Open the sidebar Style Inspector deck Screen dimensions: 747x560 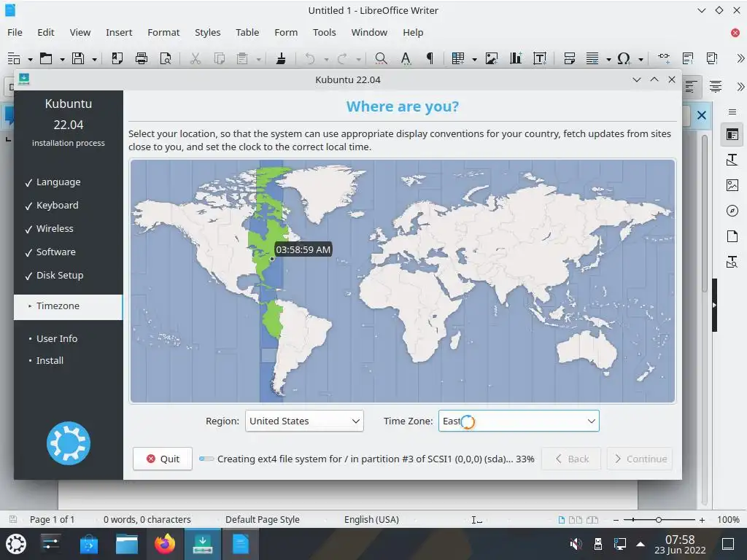[732, 262]
